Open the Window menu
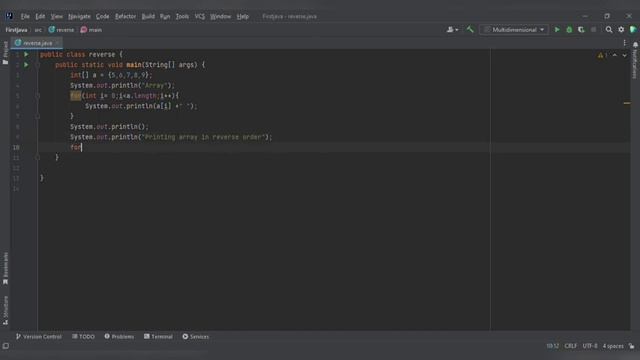Viewport: 640px width, 360px height. [220, 16]
